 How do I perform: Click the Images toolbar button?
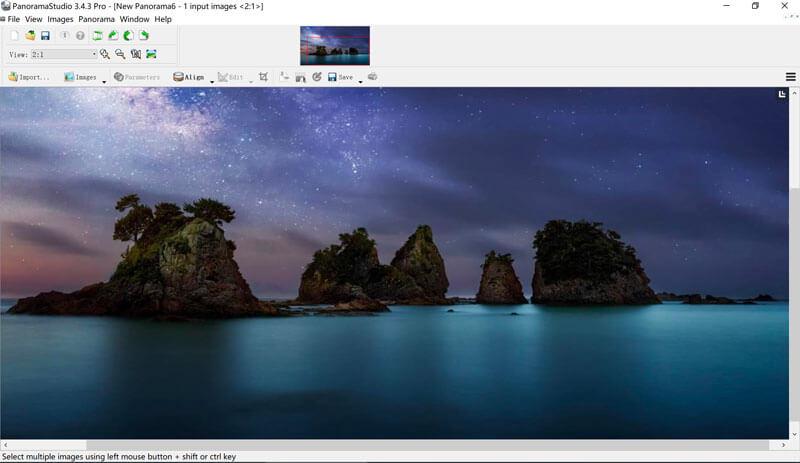coord(80,77)
